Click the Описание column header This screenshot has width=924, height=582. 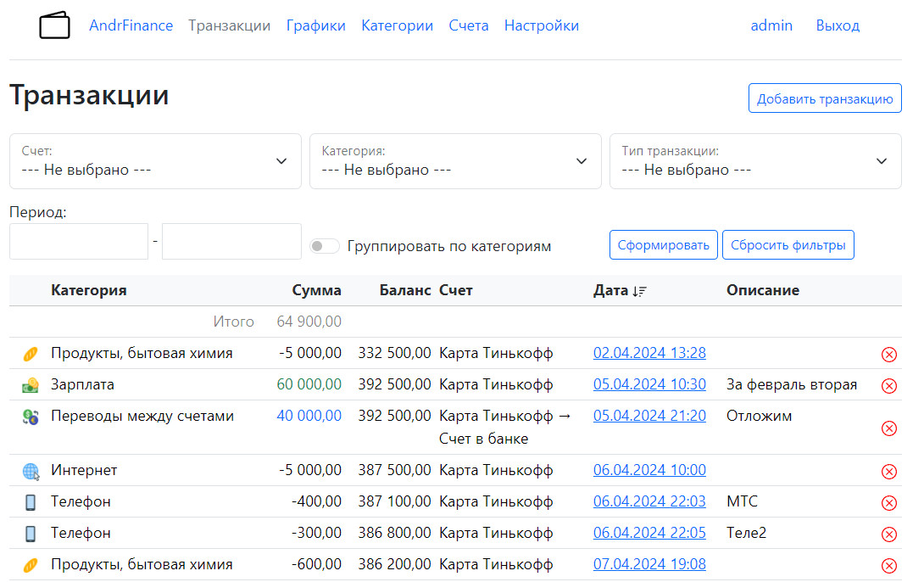coord(763,290)
